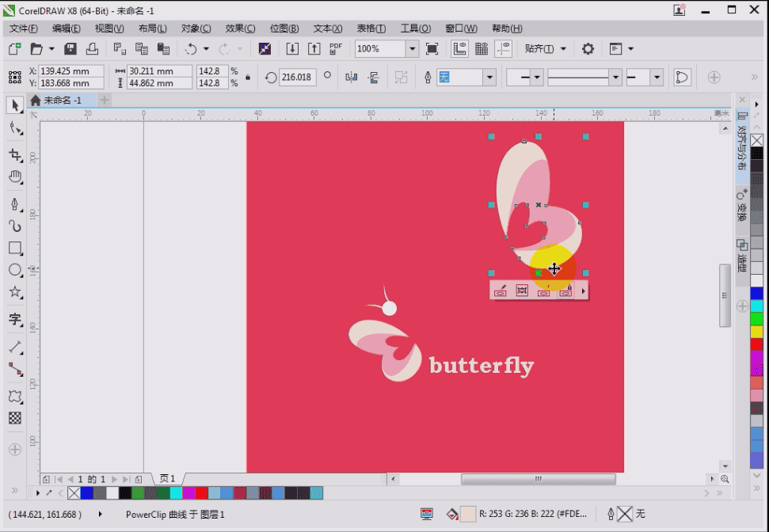The image size is (769, 532).
Task: Open the 编辑(E) menu
Action: [x=67, y=28]
